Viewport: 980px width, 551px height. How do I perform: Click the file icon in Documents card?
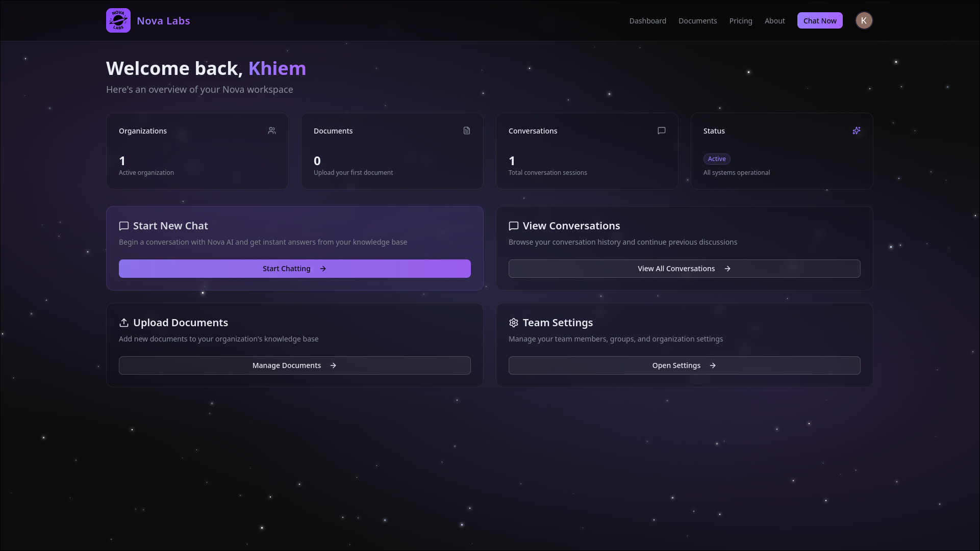coord(467,130)
